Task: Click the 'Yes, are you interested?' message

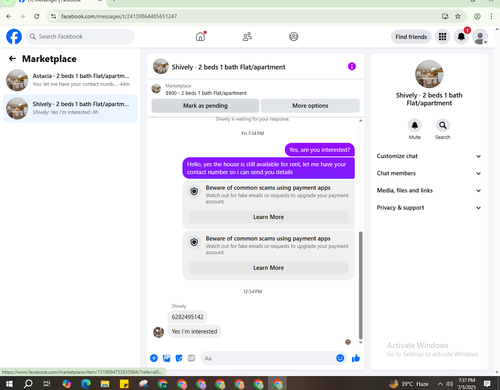Action: tap(320, 150)
